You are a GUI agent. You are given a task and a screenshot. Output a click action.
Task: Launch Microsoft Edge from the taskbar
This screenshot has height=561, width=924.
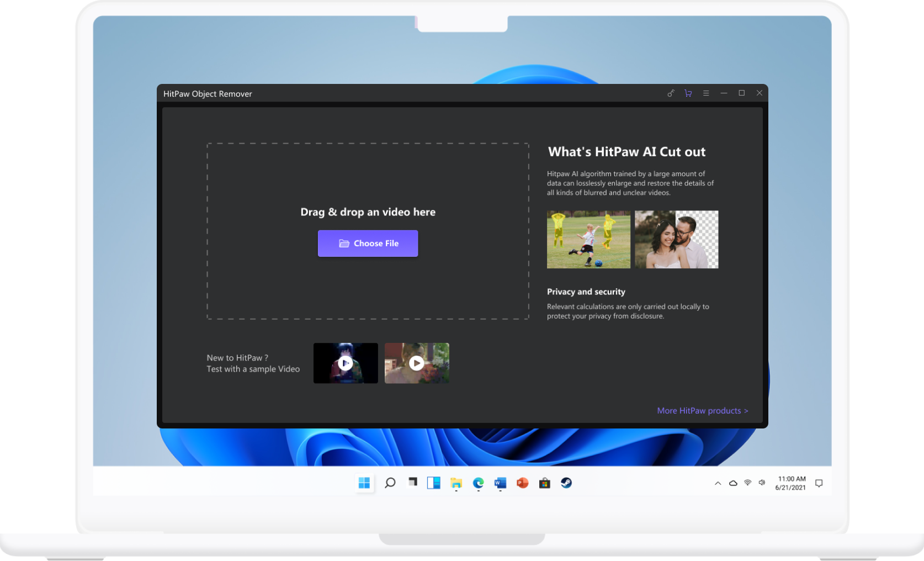[478, 483]
